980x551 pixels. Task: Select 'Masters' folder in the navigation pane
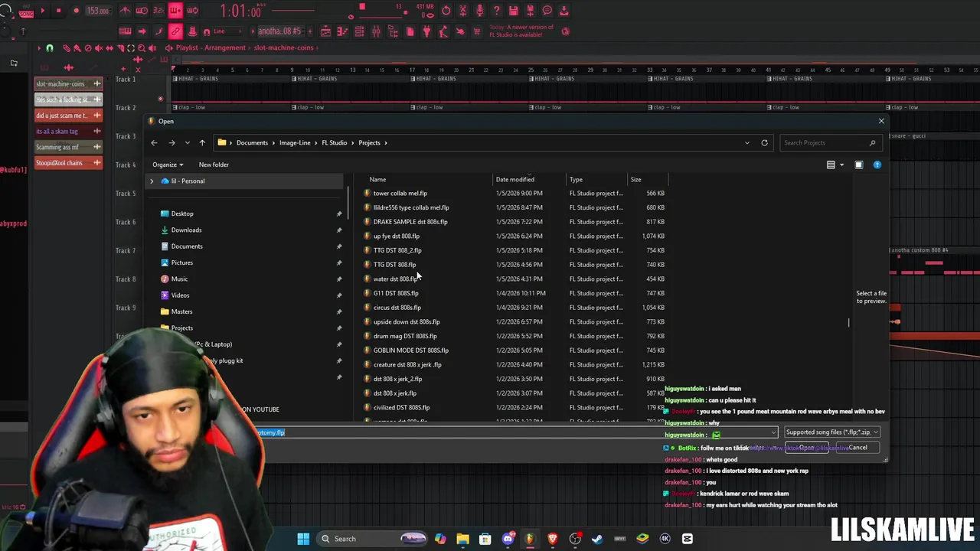pyautogui.click(x=181, y=311)
